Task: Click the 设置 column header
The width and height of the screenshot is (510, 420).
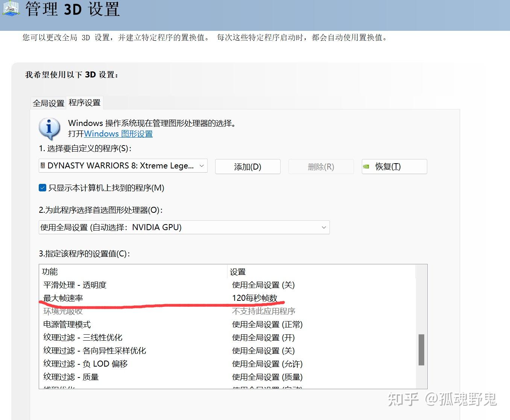Action: click(322, 271)
